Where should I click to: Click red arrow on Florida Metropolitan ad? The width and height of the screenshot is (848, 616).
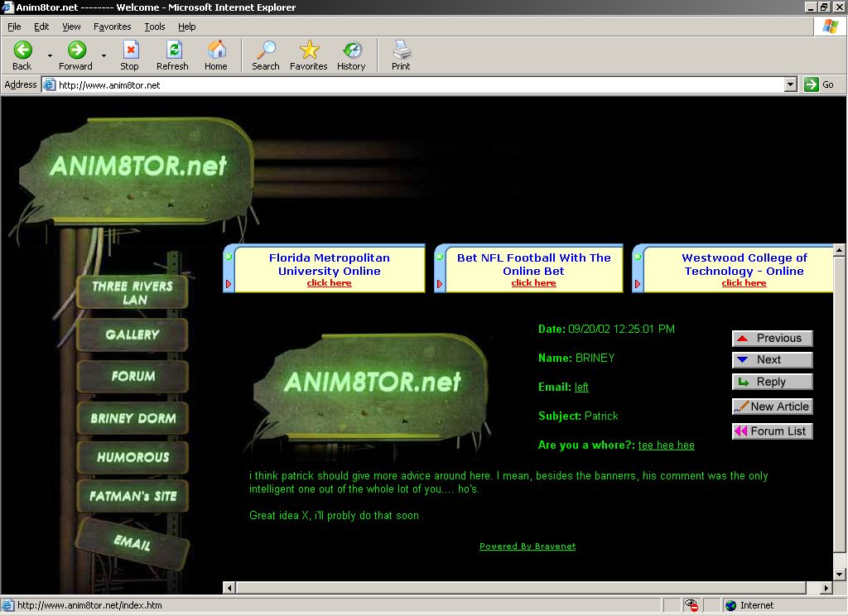(x=229, y=283)
